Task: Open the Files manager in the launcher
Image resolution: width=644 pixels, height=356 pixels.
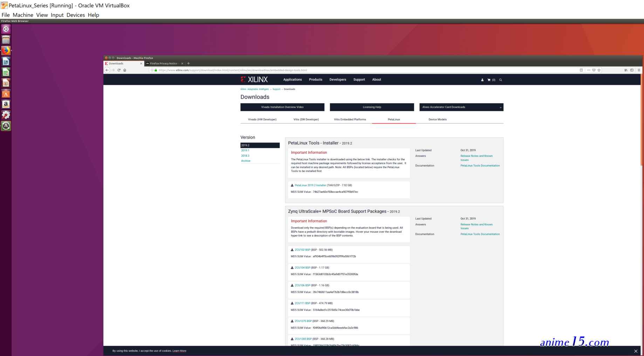Action: [x=6, y=40]
